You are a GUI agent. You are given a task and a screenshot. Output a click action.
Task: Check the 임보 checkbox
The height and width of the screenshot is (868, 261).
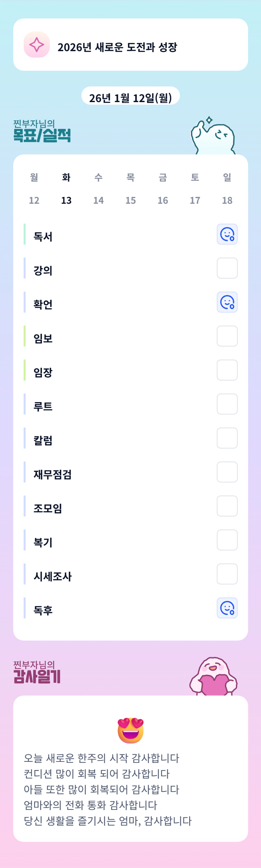point(227,336)
